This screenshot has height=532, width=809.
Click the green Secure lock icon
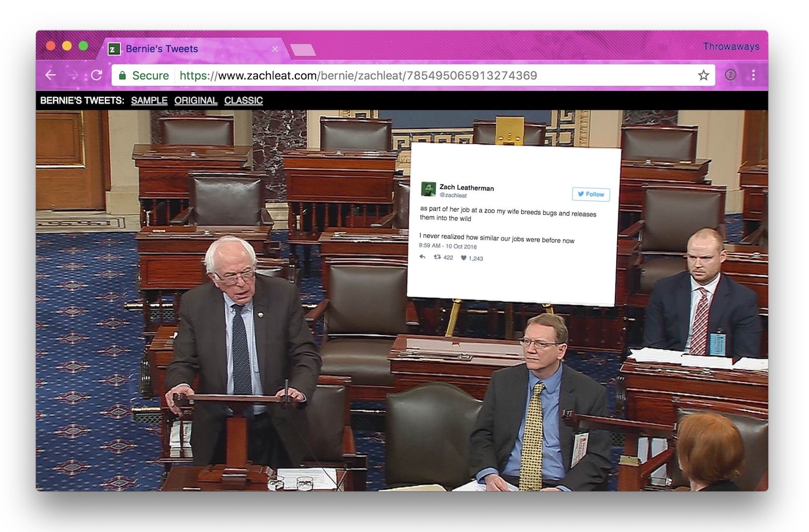tap(122, 76)
